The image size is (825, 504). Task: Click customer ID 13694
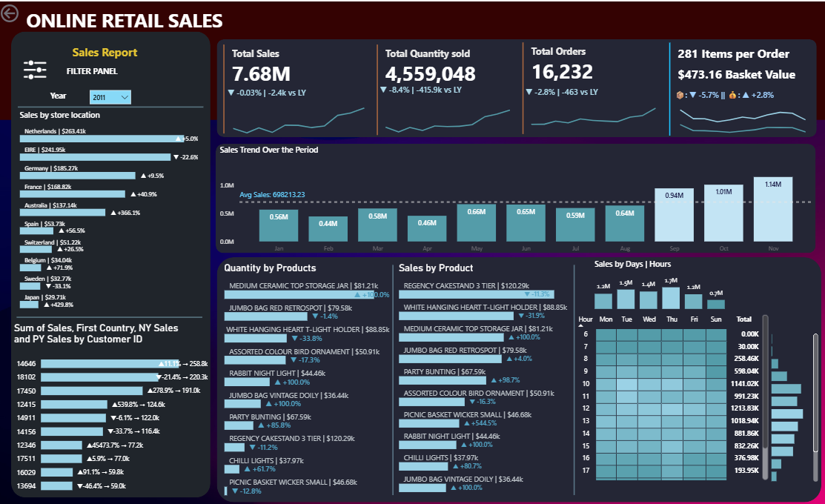pos(26,486)
